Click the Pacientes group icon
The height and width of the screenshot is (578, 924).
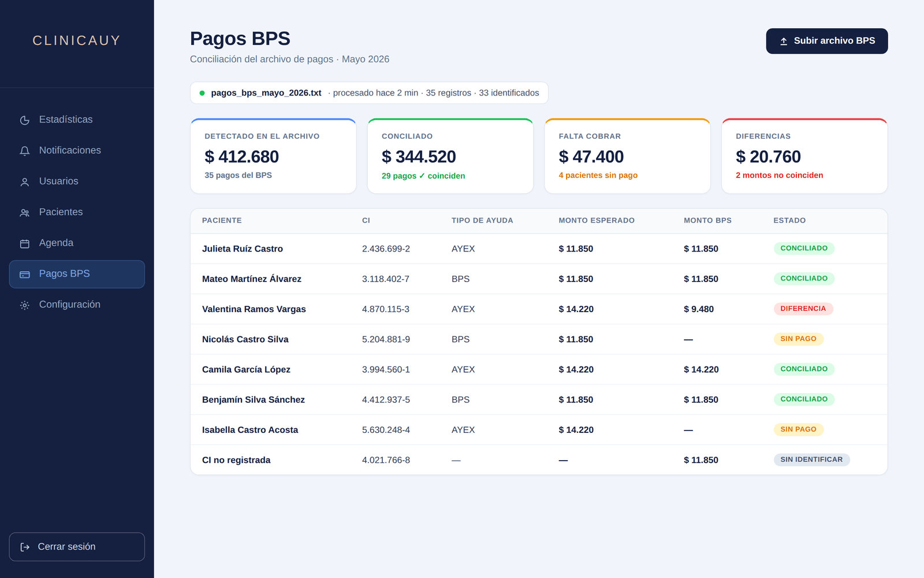(x=25, y=213)
